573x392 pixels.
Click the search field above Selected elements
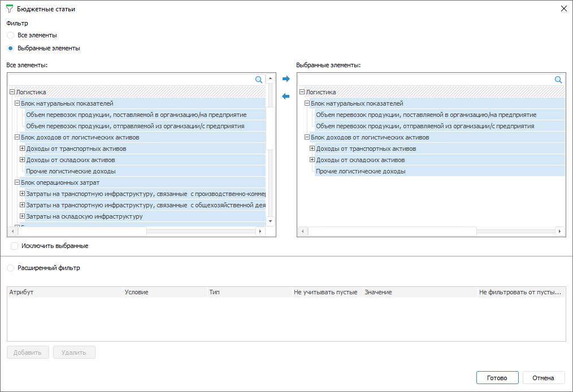(x=425, y=80)
